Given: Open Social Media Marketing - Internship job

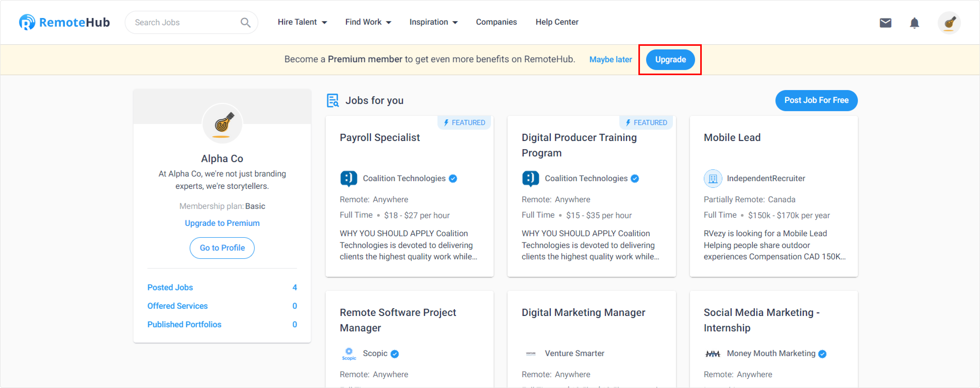Looking at the screenshot, I should 761,320.
